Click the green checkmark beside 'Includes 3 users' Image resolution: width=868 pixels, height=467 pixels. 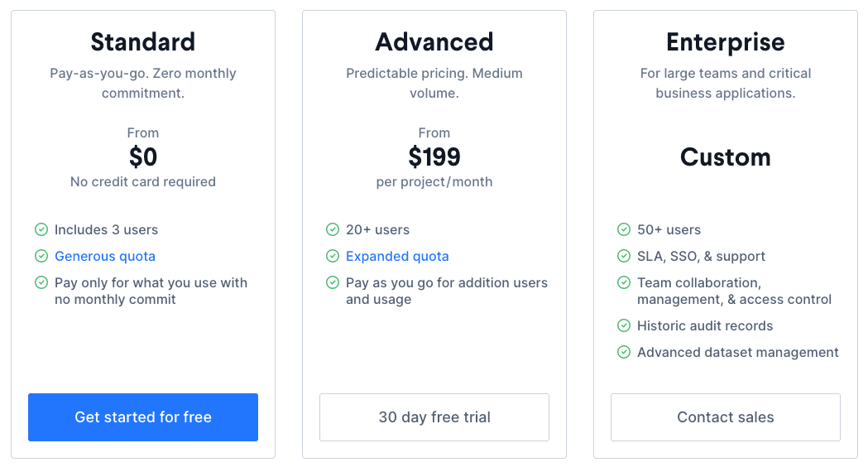[41, 229]
